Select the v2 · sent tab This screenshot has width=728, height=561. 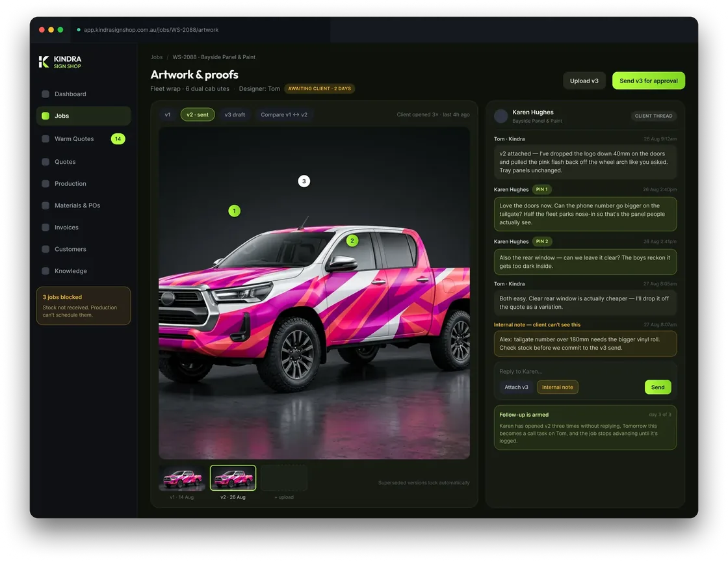tap(198, 114)
